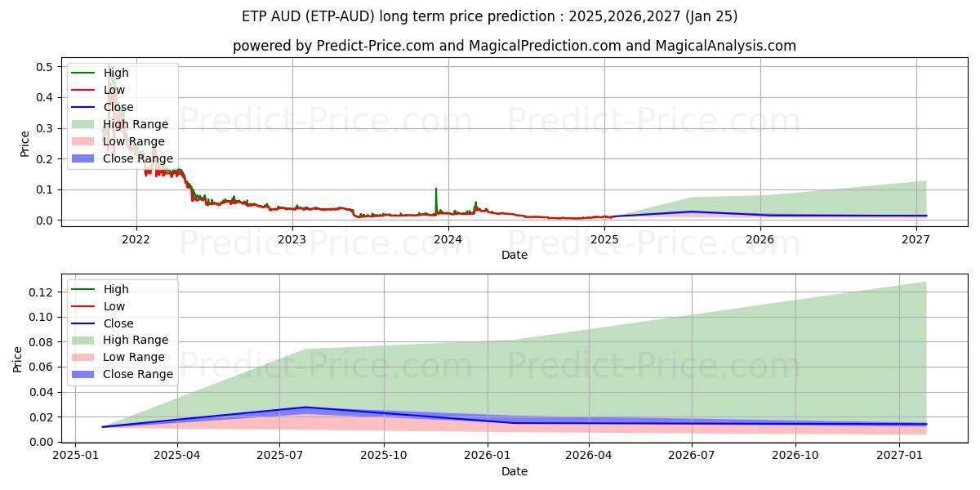Click the Close Range swatch in lower legend
The height and width of the screenshot is (490, 980).
click(x=83, y=374)
